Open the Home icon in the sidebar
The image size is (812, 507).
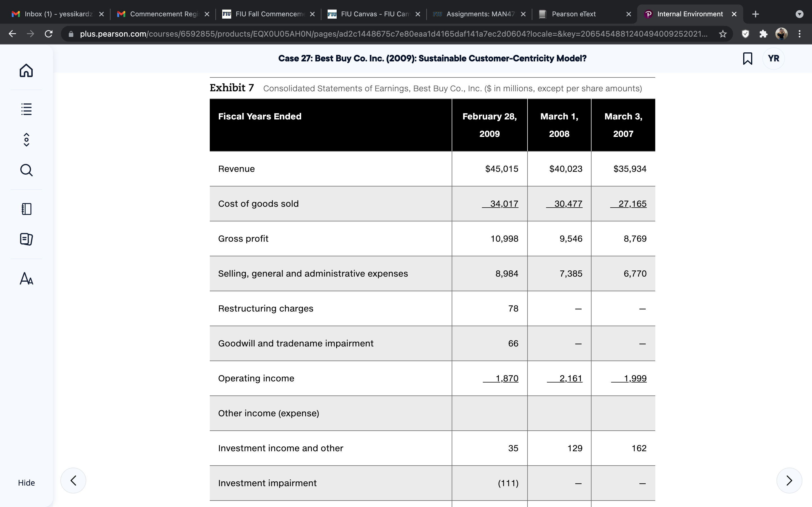click(x=26, y=70)
